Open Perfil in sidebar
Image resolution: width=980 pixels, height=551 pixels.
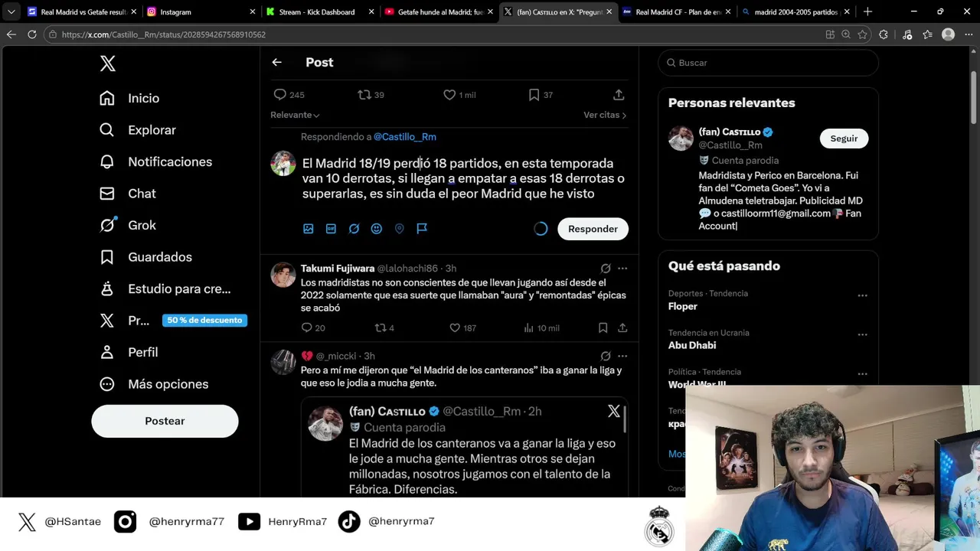(x=129, y=352)
